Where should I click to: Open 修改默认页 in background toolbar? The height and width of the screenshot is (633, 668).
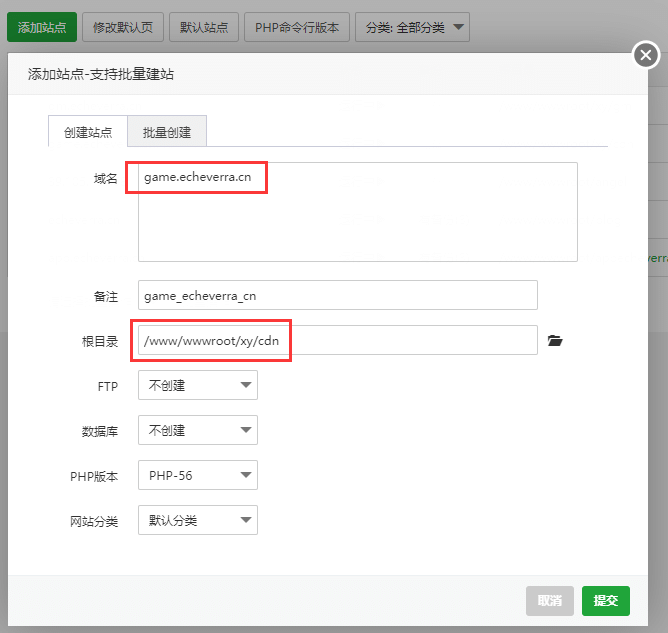pyautogui.click(x=123, y=27)
